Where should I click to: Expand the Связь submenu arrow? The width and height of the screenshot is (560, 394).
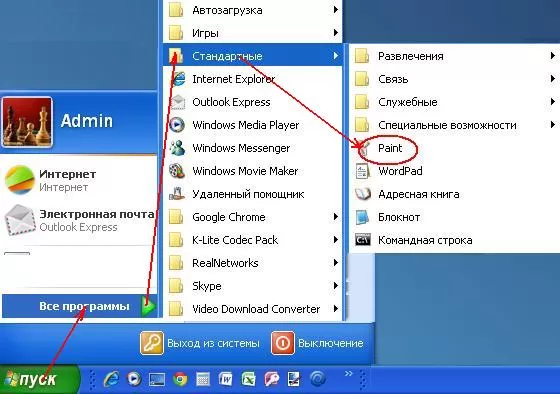tap(552, 79)
